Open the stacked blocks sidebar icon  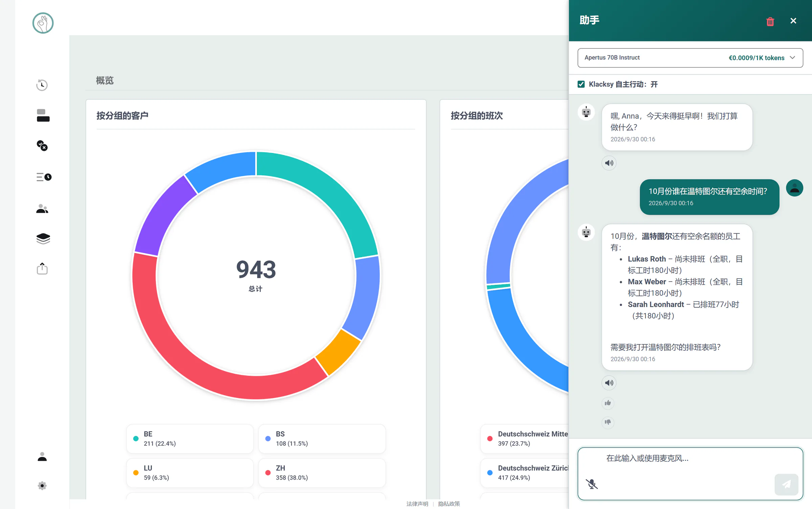(43, 115)
